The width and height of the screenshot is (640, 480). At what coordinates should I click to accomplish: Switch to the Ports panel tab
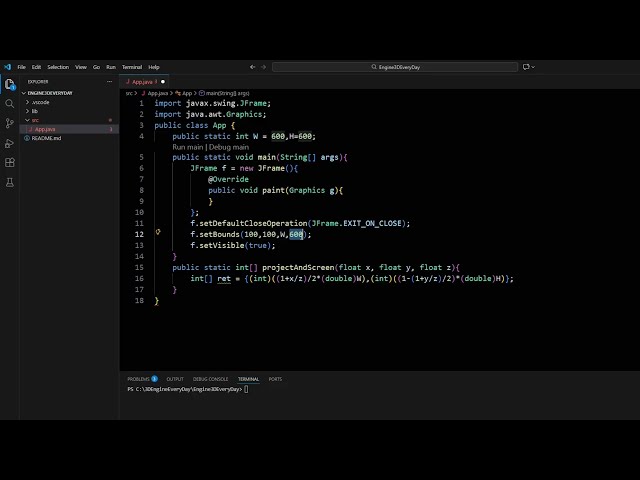click(x=275, y=379)
